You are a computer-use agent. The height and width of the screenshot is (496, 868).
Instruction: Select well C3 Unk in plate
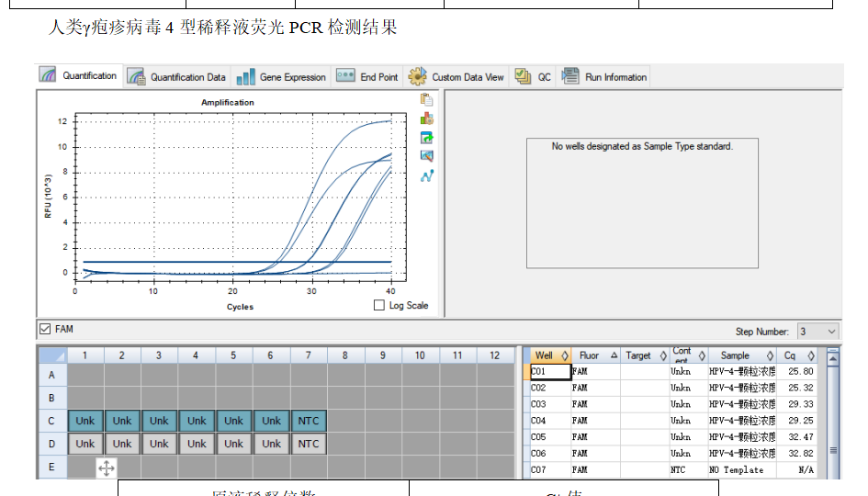tap(159, 421)
